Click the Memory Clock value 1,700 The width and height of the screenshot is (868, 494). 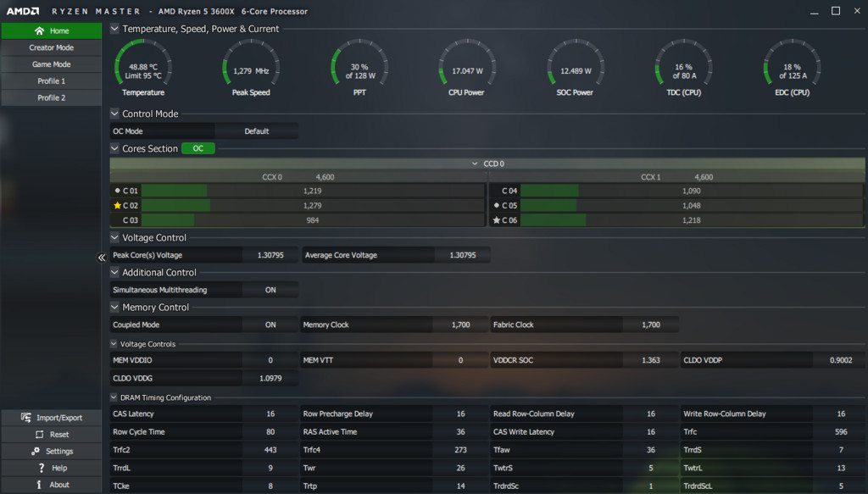tap(460, 325)
